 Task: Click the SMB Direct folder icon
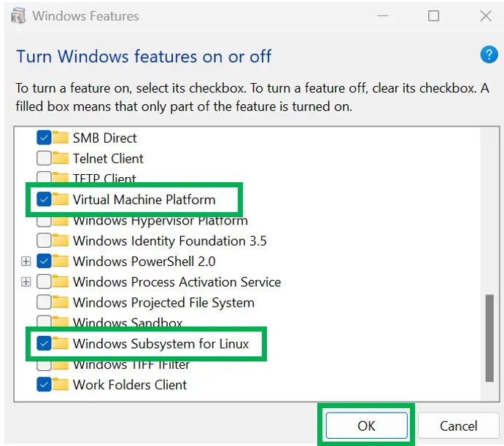click(60, 138)
